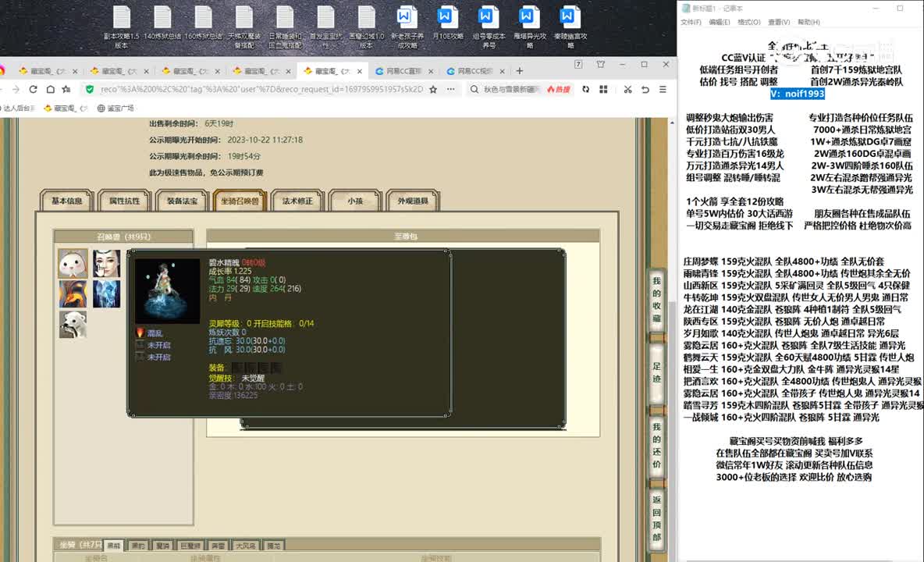Bookmark this page with the star icon
Viewport: 924px width, 562px height.
pyautogui.click(x=433, y=90)
